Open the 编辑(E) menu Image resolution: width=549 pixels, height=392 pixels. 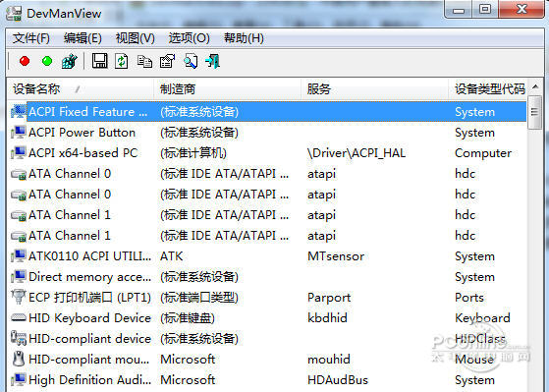click(82, 38)
